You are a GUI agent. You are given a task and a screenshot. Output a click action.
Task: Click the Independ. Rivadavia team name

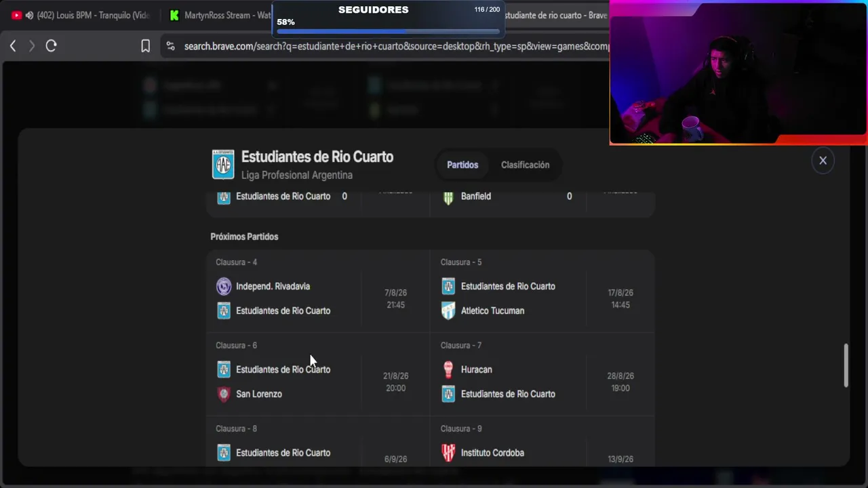[x=273, y=286]
